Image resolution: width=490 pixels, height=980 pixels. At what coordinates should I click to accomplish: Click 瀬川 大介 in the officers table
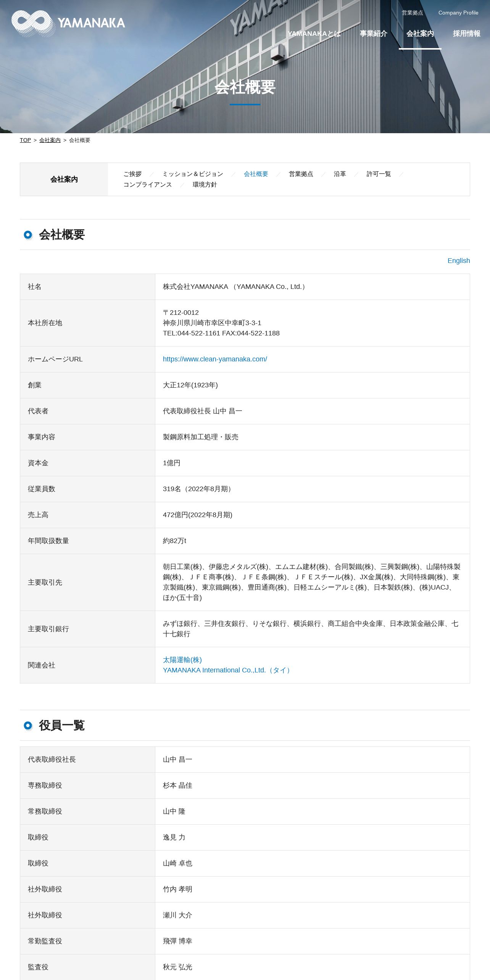tap(177, 915)
